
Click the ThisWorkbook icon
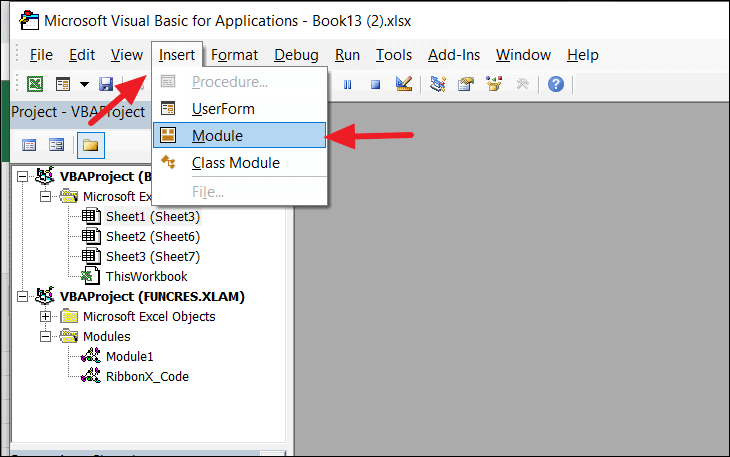click(90, 276)
